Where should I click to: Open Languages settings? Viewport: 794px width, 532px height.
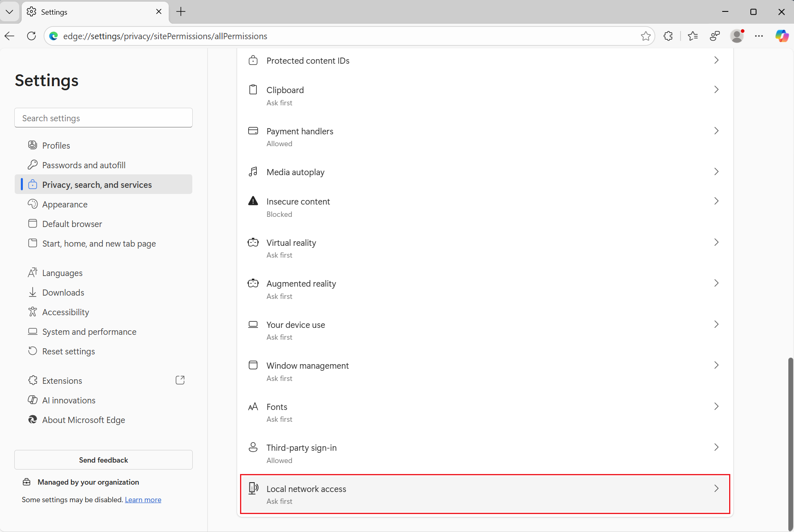pos(103,273)
